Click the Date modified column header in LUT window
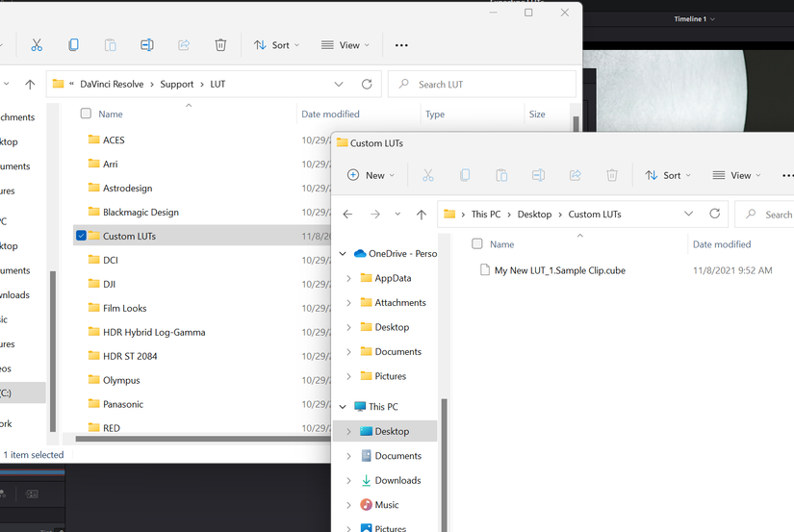794x532 pixels. point(330,114)
